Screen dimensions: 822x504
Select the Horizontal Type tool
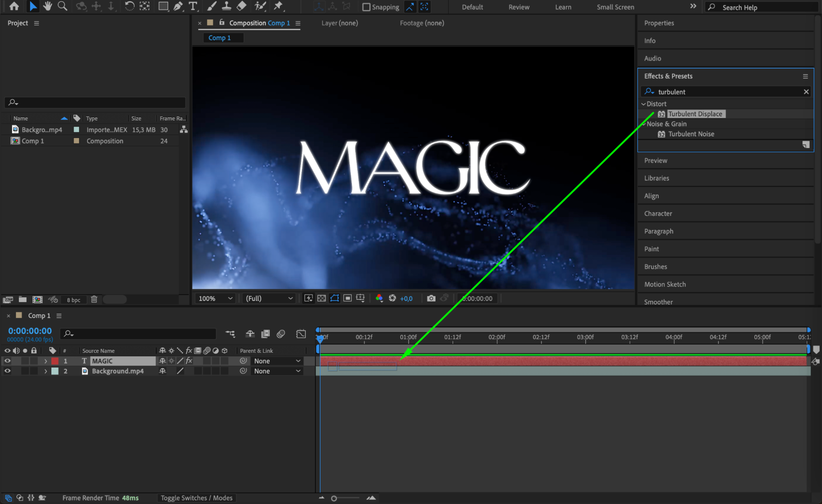pos(192,6)
